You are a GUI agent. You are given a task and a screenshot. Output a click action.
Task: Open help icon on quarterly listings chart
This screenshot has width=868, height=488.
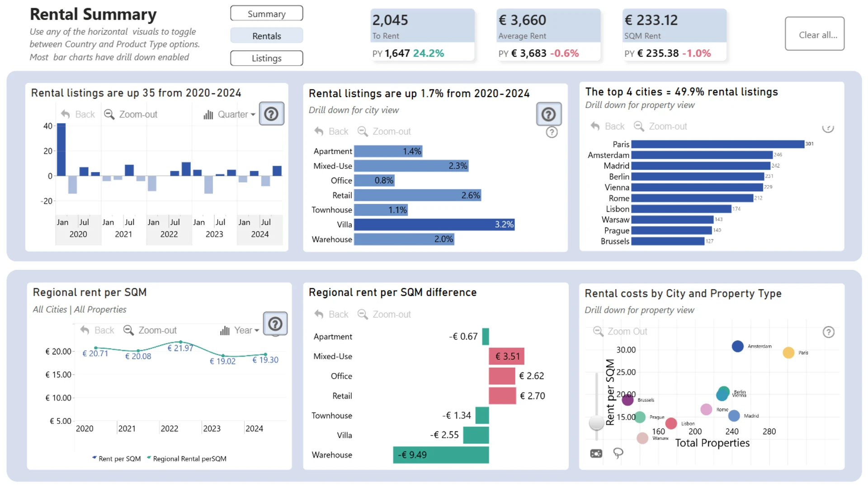tap(271, 114)
